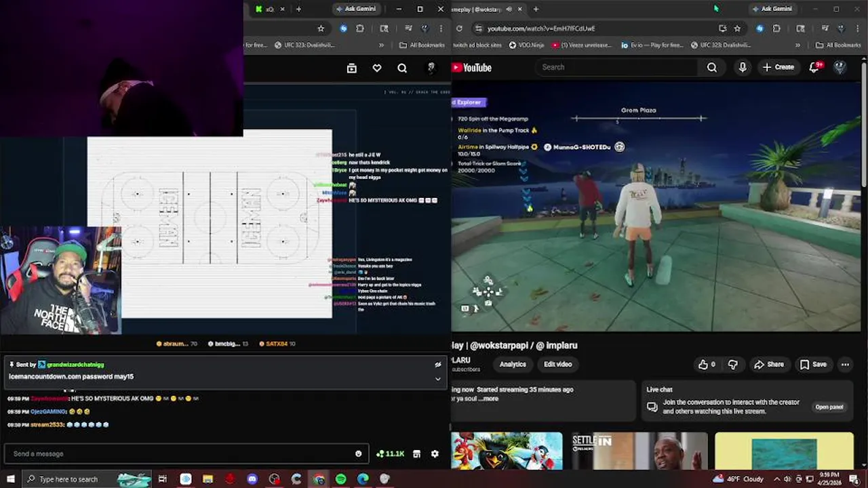Viewport: 868px width, 488px height.
Task: Open the video's more actions ellipsis
Action: click(x=845, y=365)
